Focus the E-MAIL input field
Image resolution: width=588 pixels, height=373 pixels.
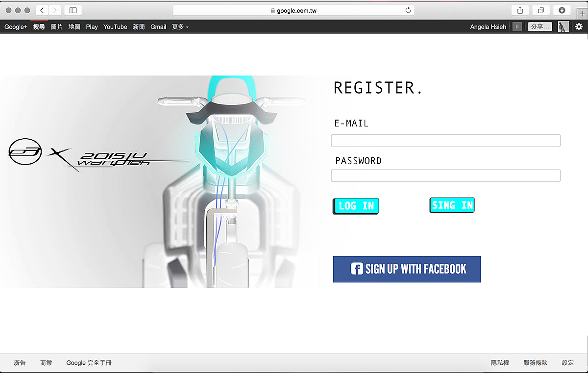[x=446, y=141]
